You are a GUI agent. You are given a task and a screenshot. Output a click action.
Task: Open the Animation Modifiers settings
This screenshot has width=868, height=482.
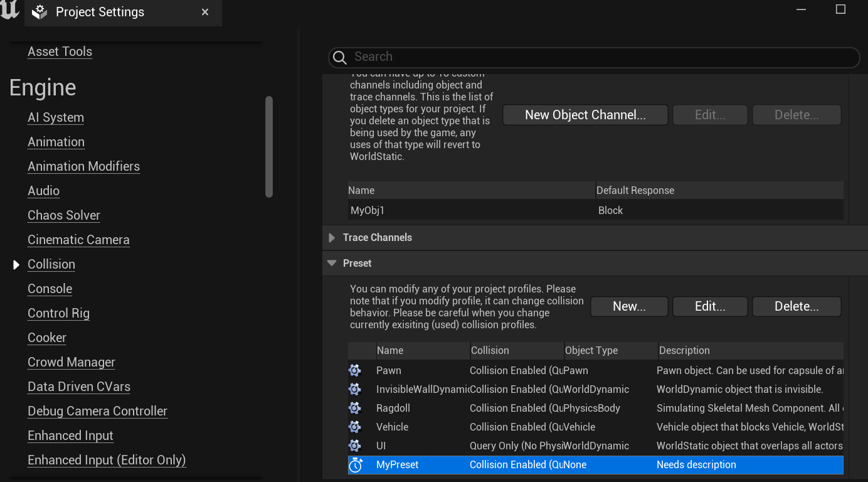point(83,166)
